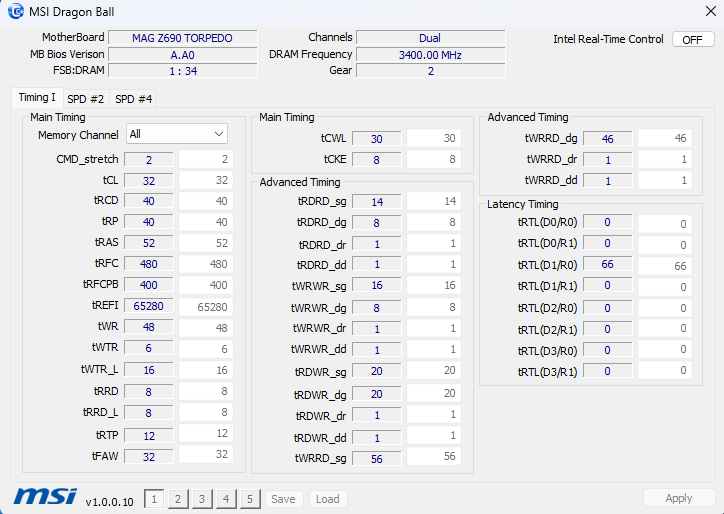Screen dimensions: 724x514
Task: Open the Memory Channel dropdown
Action: pyautogui.click(x=176, y=134)
